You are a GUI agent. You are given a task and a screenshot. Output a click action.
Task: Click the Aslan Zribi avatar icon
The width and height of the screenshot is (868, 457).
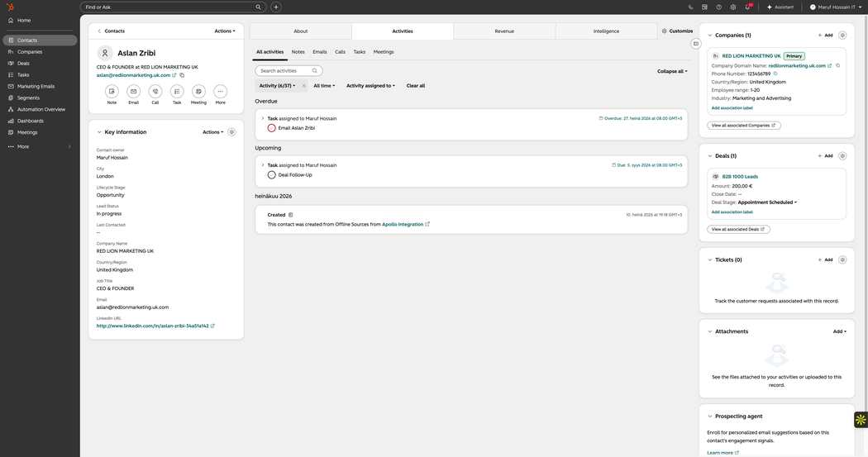(105, 53)
